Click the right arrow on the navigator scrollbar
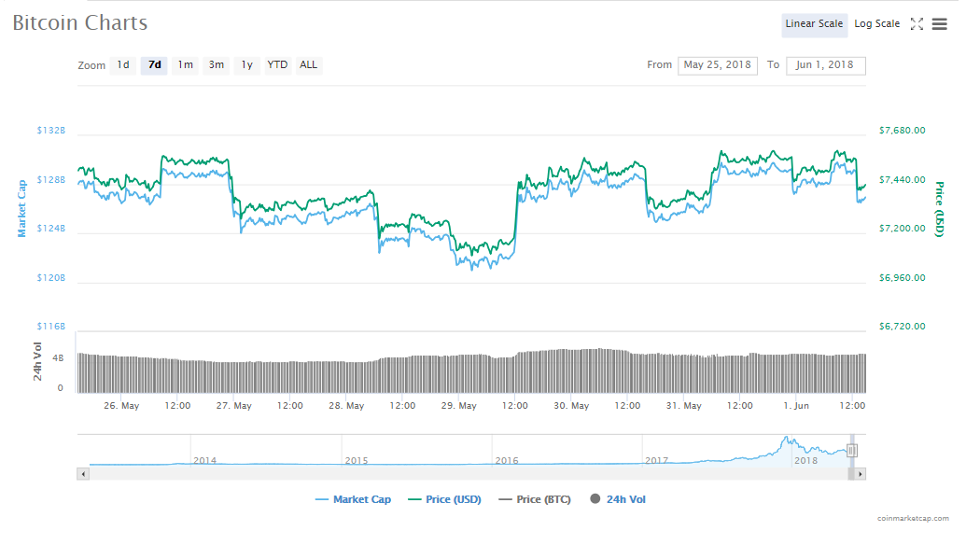 point(860,473)
